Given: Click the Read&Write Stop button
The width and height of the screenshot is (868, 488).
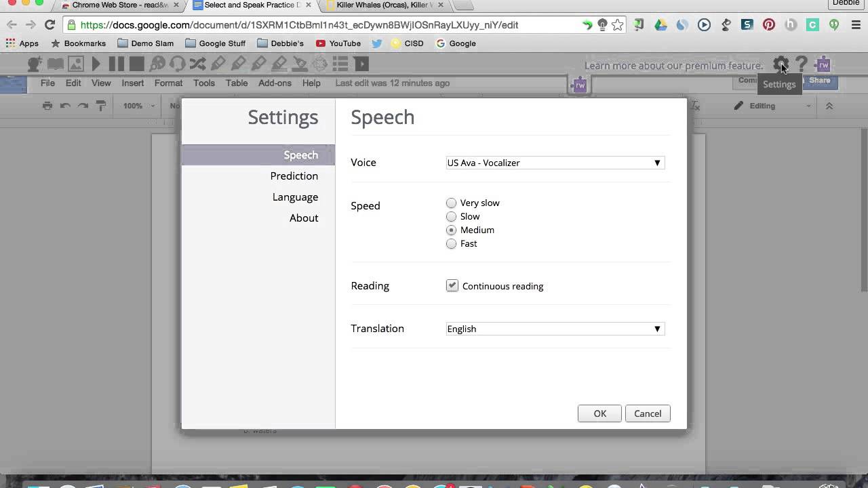Looking at the screenshot, I should 136,64.
